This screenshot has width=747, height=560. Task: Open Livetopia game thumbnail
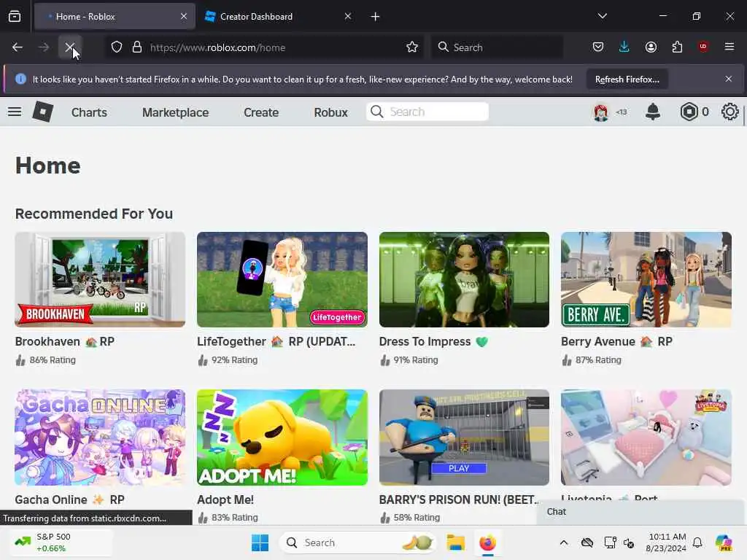click(x=646, y=437)
